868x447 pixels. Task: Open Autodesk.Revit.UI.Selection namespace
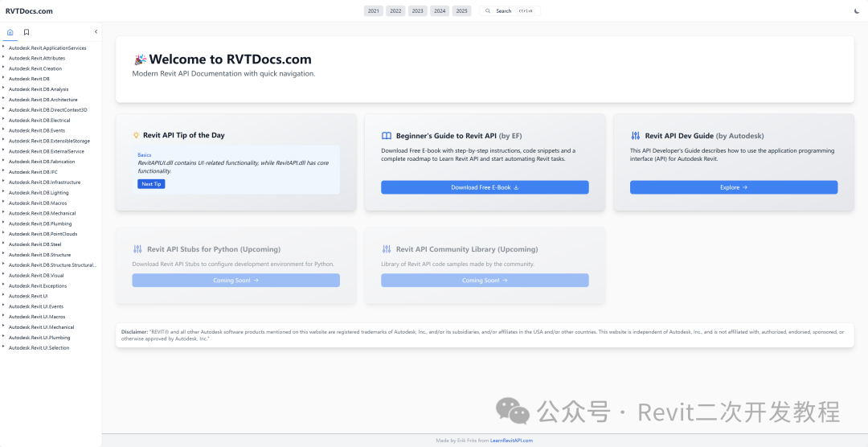click(x=39, y=348)
